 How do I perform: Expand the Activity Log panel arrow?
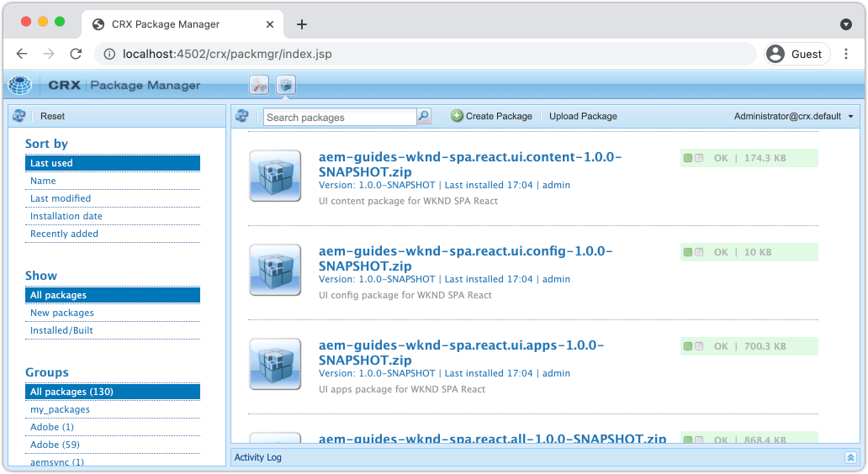850,457
